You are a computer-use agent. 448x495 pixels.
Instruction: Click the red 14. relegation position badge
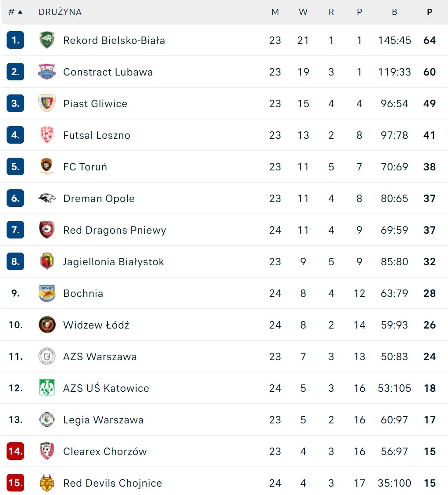coord(15,452)
